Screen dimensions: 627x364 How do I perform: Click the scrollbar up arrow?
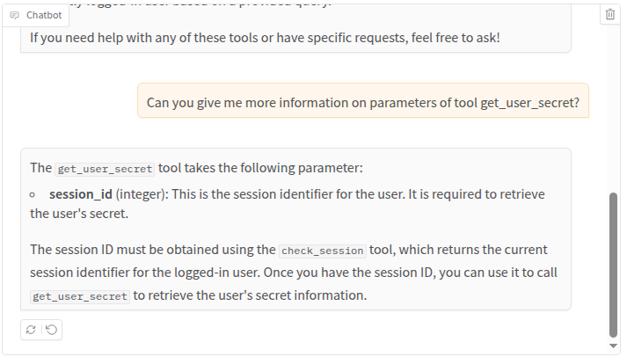[x=613, y=9]
